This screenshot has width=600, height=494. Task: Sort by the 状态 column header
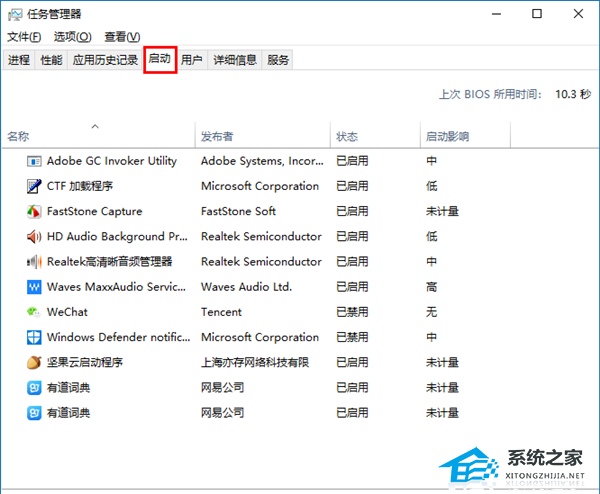pyautogui.click(x=347, y=137)
